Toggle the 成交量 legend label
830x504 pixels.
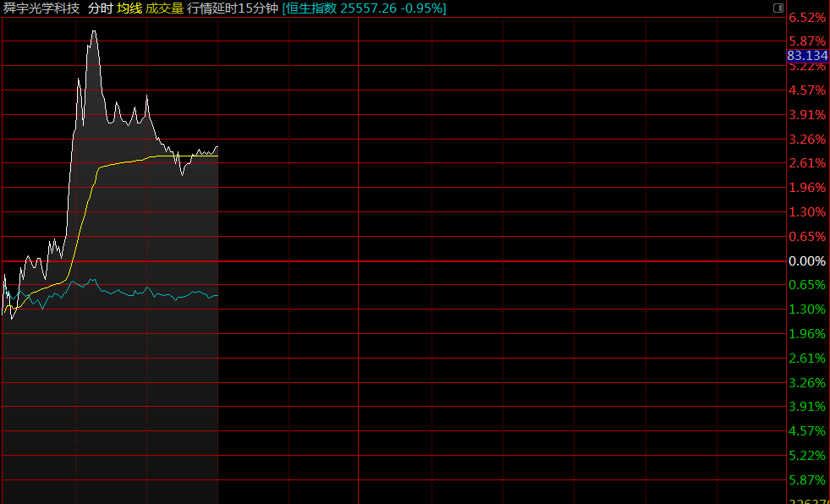(164, 8)
